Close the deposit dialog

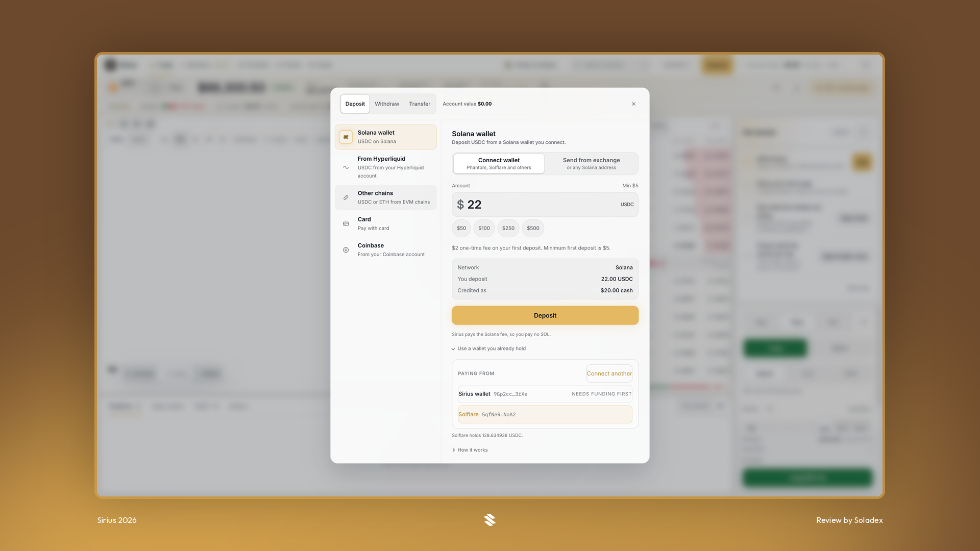[633, 104]
